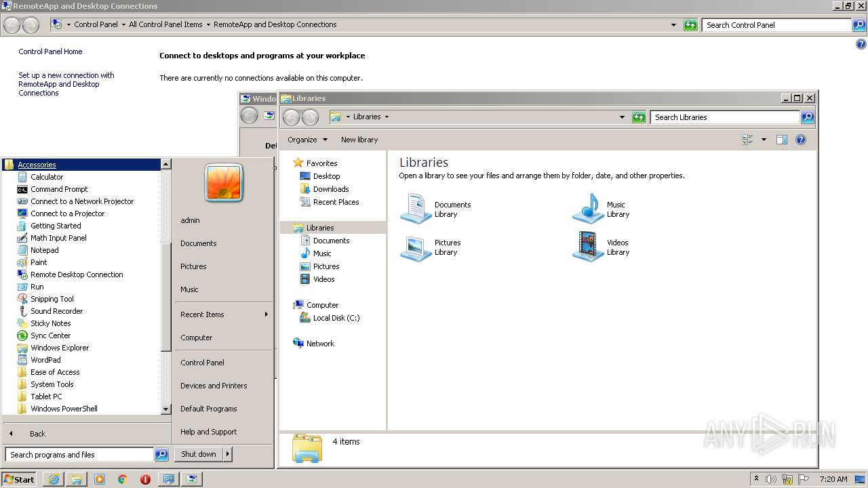Open Remote Desktop Connection
Screen dimensions: 868x488
77,274
